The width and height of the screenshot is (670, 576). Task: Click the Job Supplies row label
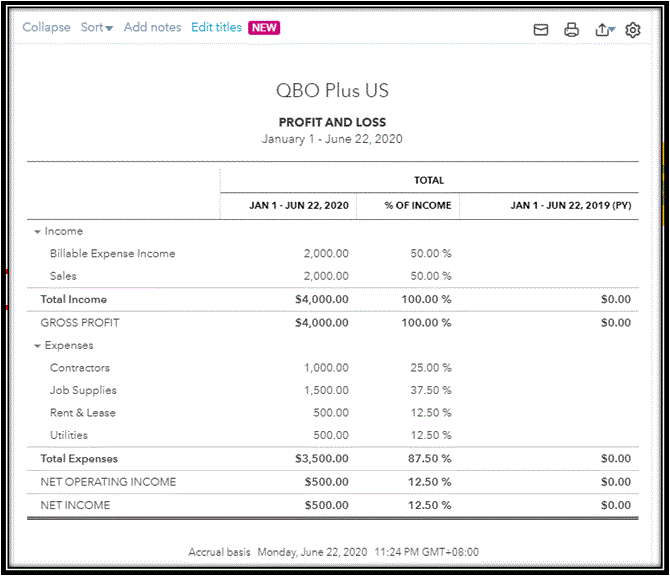click(x=83, y=391)
